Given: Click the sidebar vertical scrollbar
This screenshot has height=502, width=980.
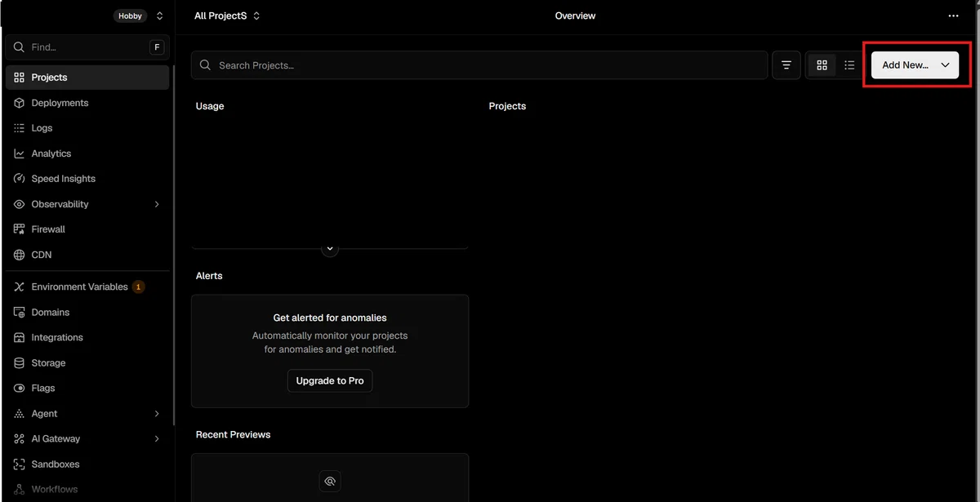Looking at the screenshot, I should pos(173,245).
